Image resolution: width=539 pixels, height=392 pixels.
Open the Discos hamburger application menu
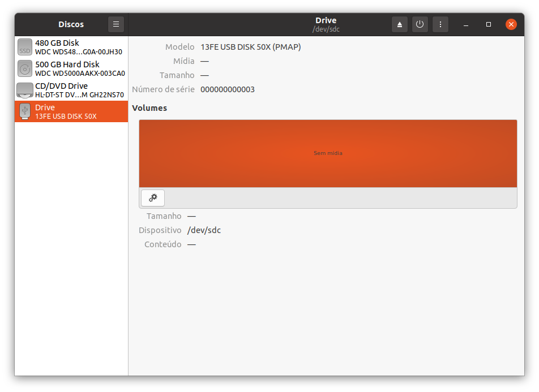[116, 24]
